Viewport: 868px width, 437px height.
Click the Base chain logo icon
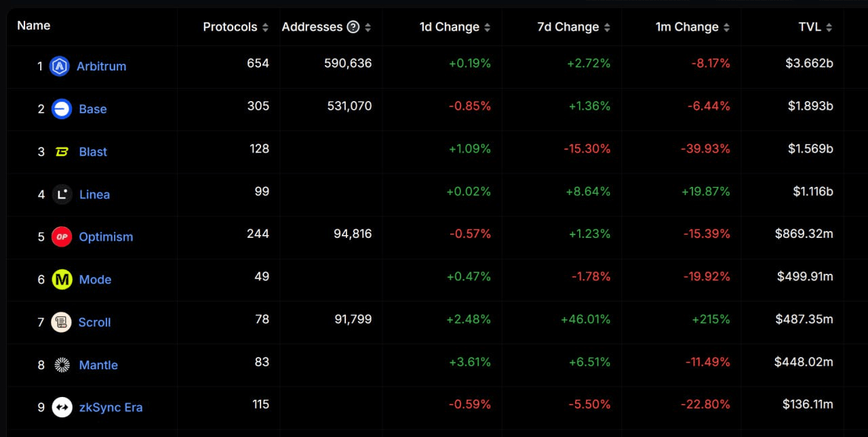(62, 109)
